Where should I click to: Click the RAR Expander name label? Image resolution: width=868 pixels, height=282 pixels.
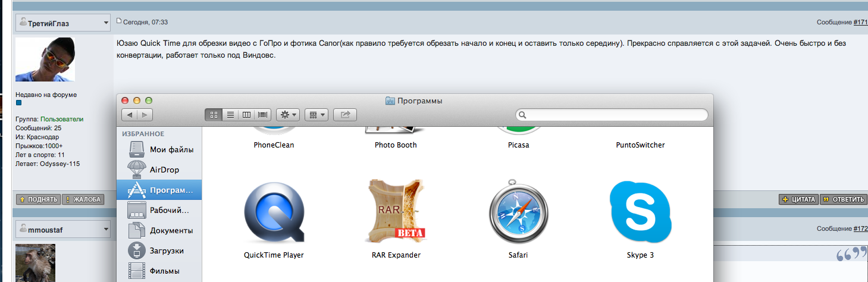pos(396,255)
